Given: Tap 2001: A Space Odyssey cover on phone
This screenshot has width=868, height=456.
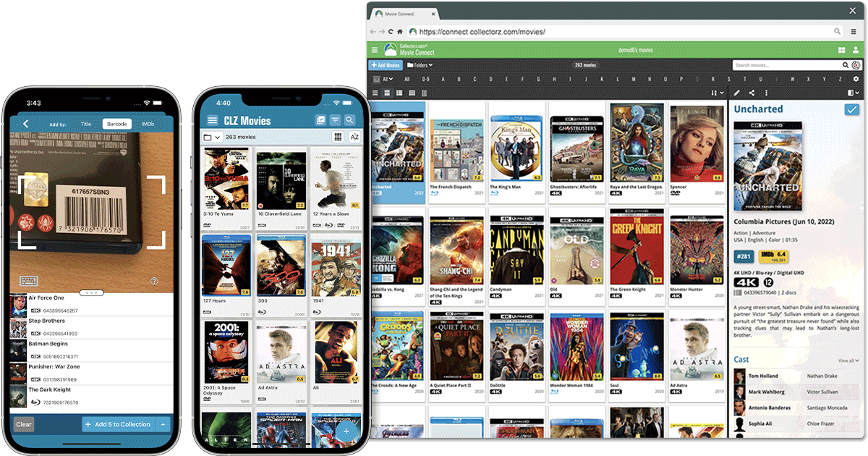Looking at the screenshot, I should tap(226, 352).
